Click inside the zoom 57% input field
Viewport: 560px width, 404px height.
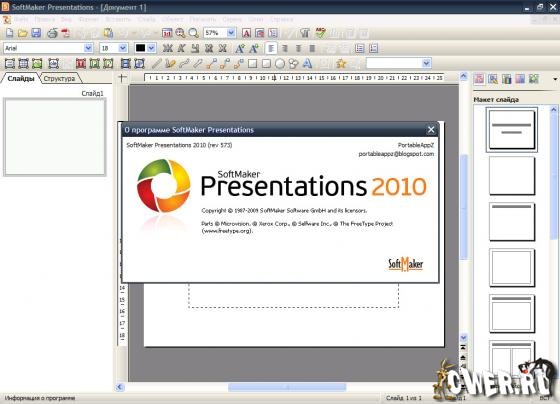tap(215, 33)
